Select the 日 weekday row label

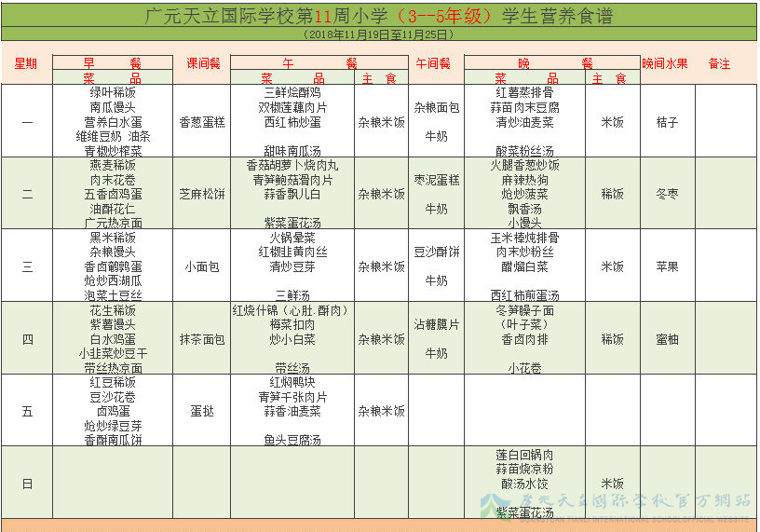[26, 484]
